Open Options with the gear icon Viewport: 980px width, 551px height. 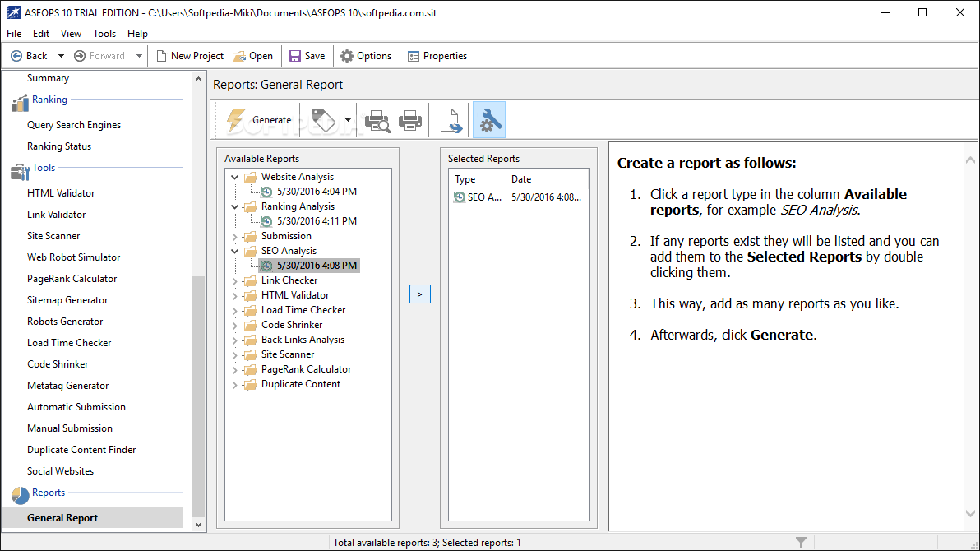point(366,56)
